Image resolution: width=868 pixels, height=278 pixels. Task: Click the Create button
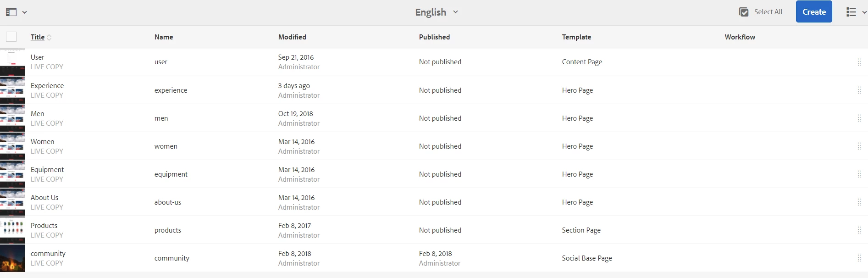point(814,12)
